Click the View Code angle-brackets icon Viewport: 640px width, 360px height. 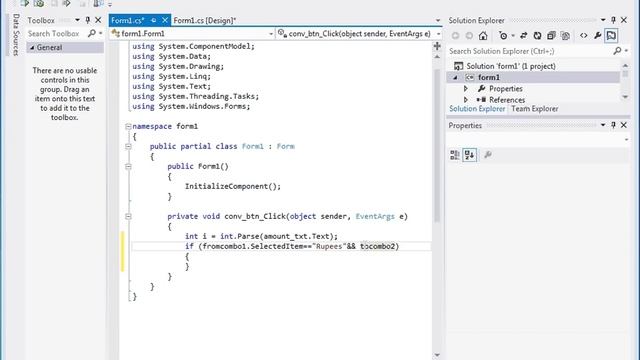pyautogui.click(x=584, y=36)
